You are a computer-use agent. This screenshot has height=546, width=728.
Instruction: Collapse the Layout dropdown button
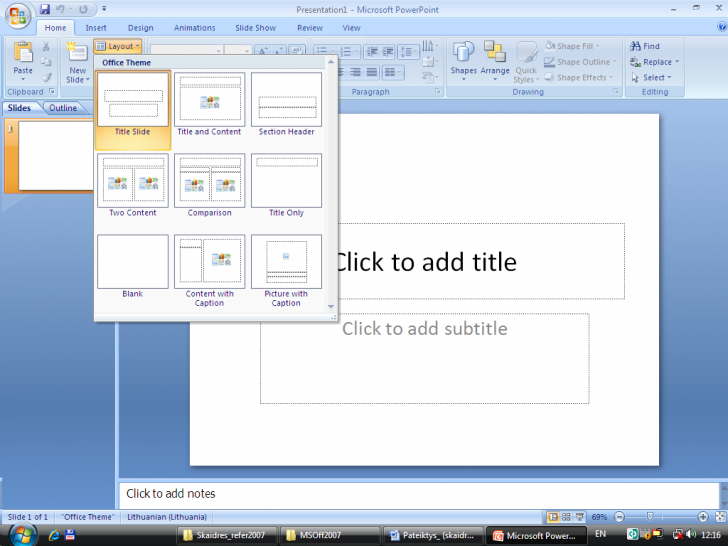(x=118, y=46)
